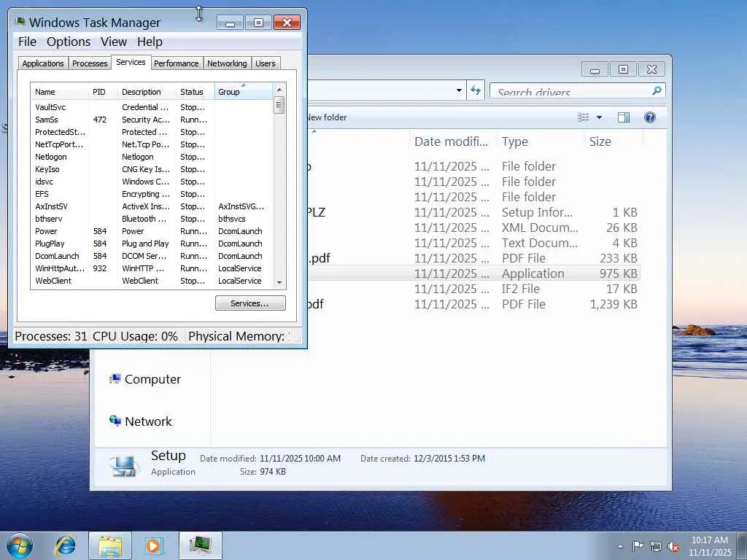
Task: Open the view options dropdown arrow
Action: point(600,117)
